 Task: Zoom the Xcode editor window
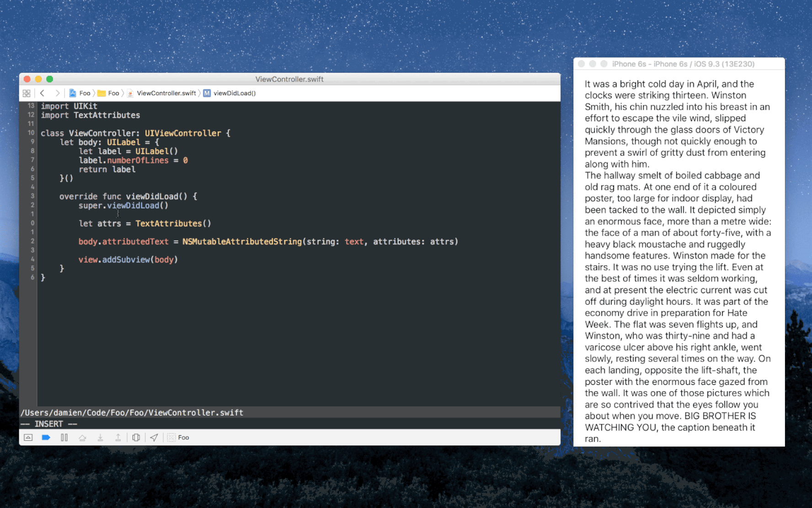(x=50, y=79)
